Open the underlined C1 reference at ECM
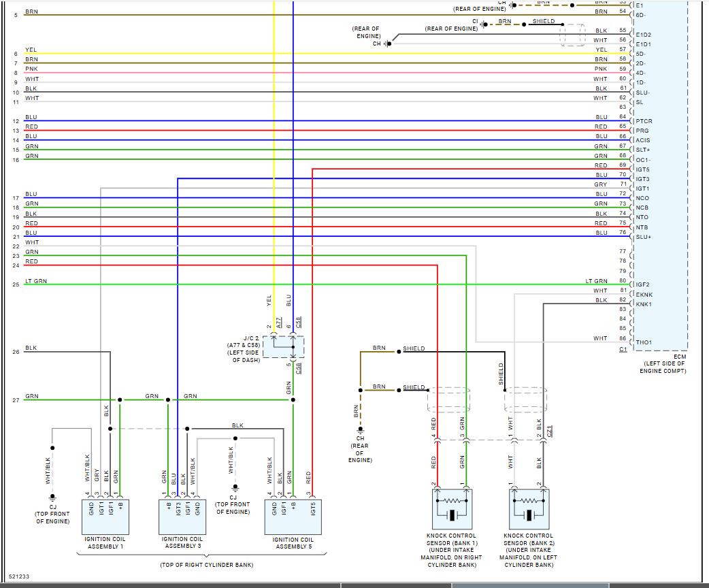 pos(623,349)
